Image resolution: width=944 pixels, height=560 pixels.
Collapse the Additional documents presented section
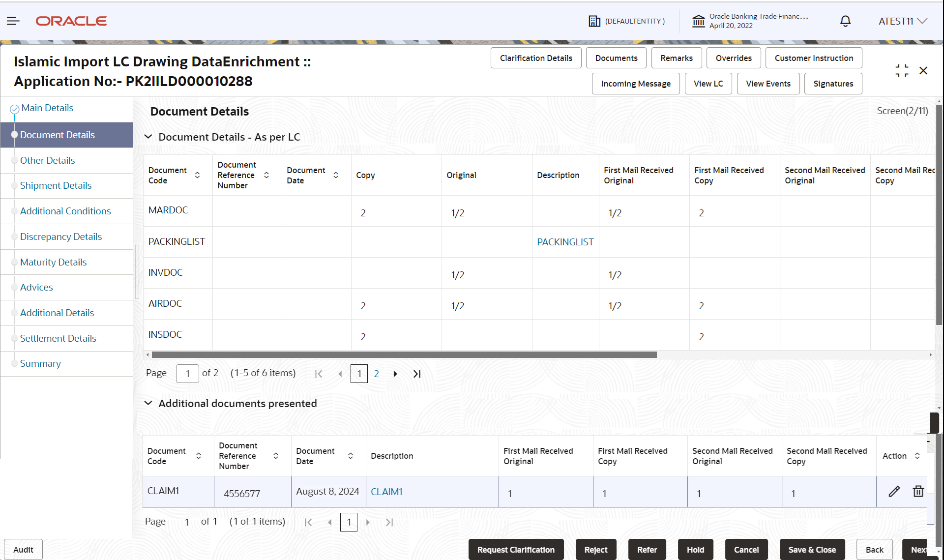[148, 403]
